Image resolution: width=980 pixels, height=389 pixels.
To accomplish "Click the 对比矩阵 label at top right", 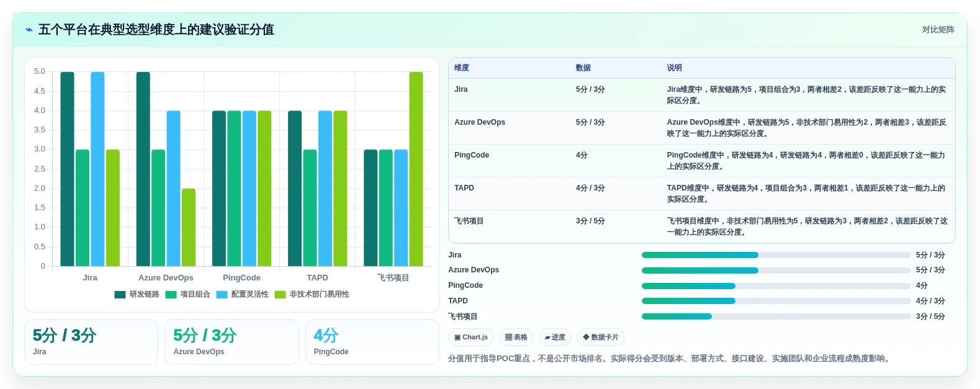I will 938,30.
